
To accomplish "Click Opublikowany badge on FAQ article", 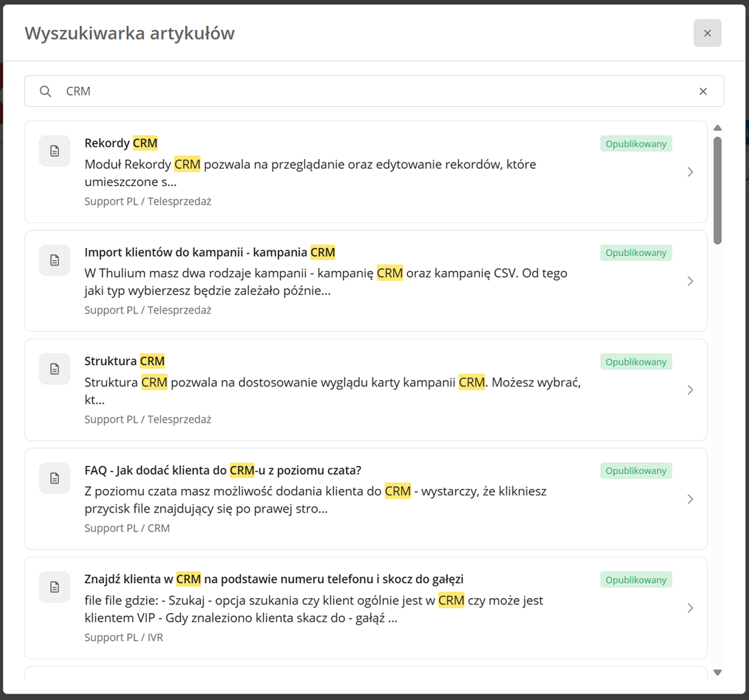I will 636,470.
